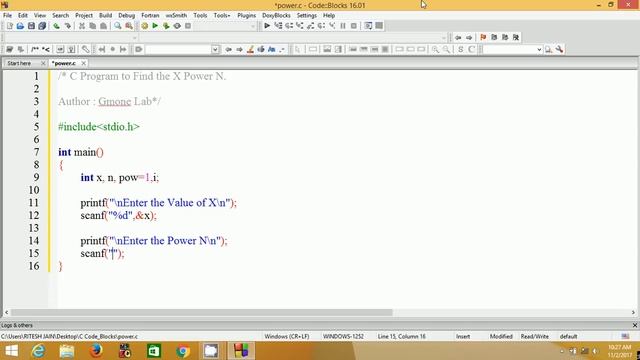Image resolution: width=640 pixels, height=360 pixels.
Task: Open the Replace tool icon
Action: [129, 26]
